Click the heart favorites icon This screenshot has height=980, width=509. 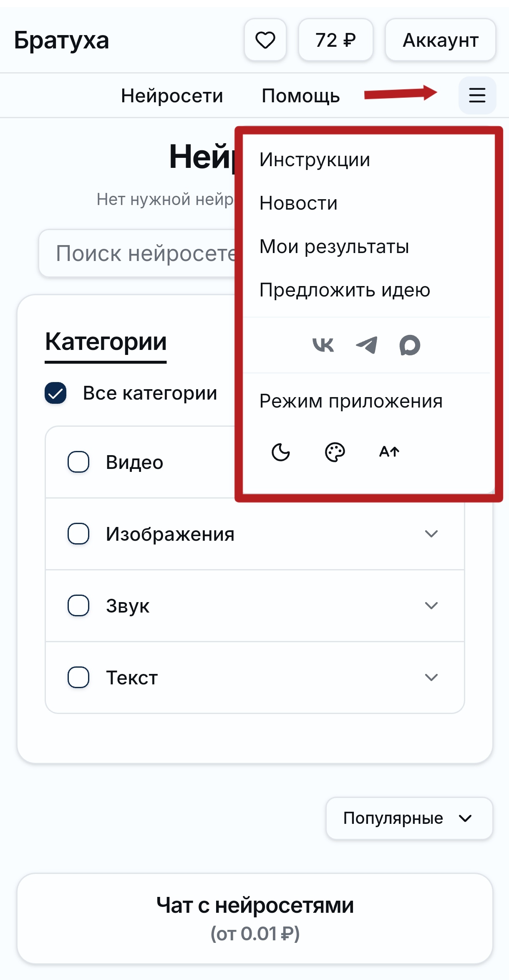pyautogui.click(x=265, y=40)
